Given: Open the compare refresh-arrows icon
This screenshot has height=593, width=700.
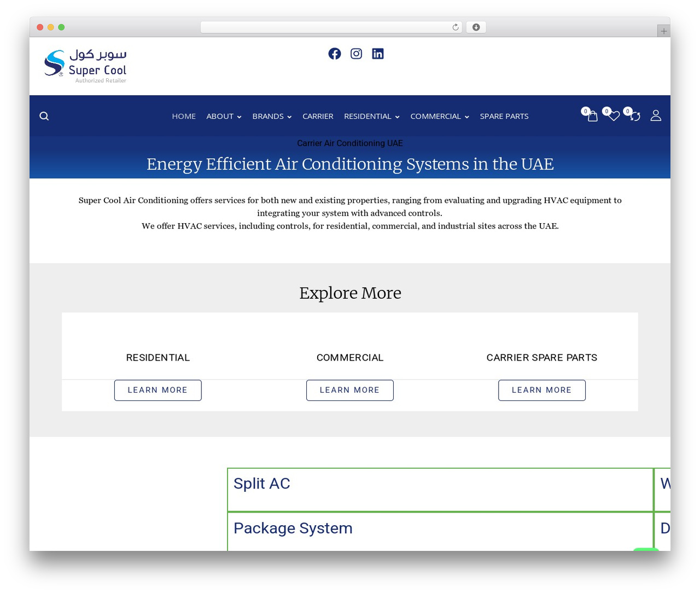Looking at the screenshot, I should 635,116.
